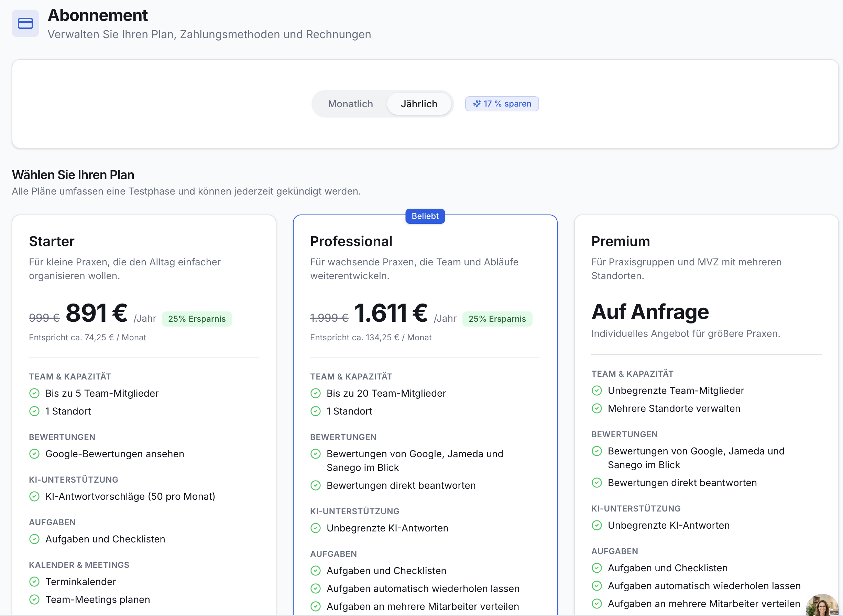Click checkmark beside Premium Aufgaben und Checklisten
This screenshot has width=843, height=616.
point(596,568)
